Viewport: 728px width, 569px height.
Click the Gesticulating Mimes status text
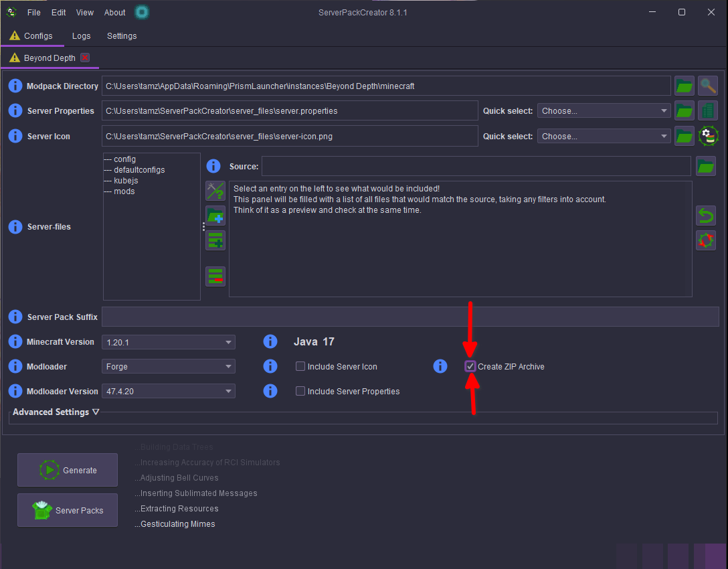pyautogui.click(x=175, y=524)
